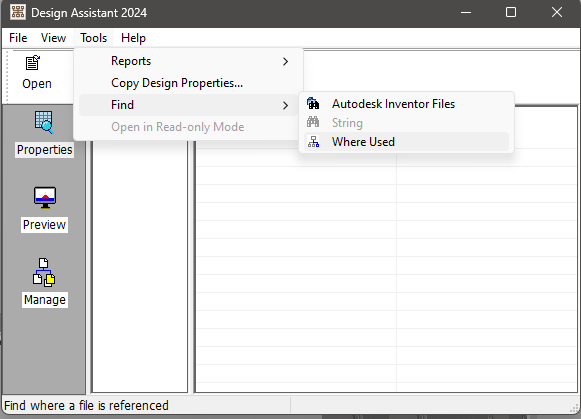This screenshot has width=581, height=419.
Task: Choose Autodesk Inventor Files in the Find submenu
Action: click(x=406, y=104)
